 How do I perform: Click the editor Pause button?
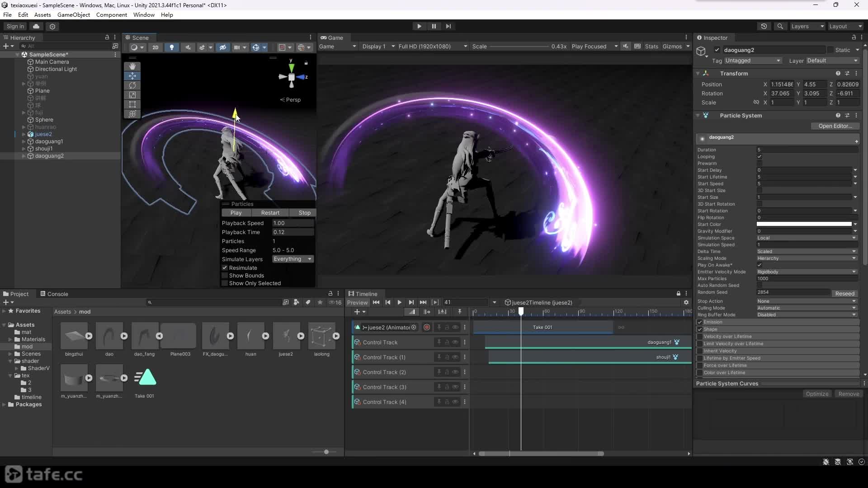434,26
